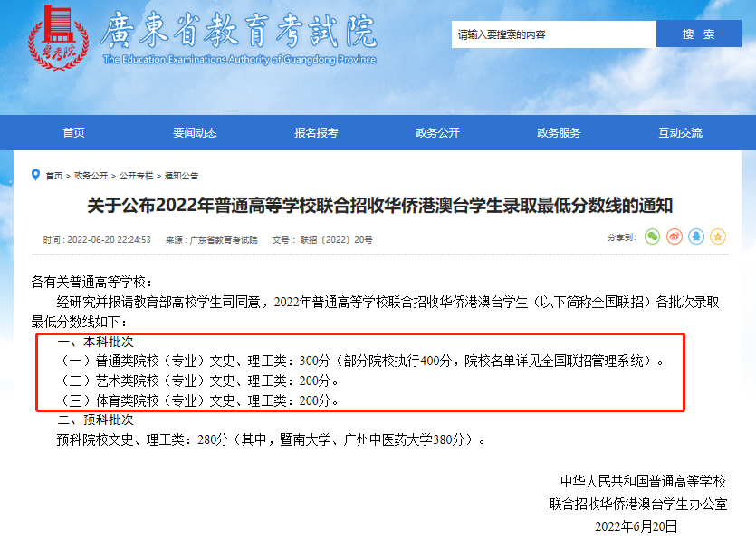The image size is (756, 559).
Task: Open the 互动交流 section
Action: tap(680, 132)
